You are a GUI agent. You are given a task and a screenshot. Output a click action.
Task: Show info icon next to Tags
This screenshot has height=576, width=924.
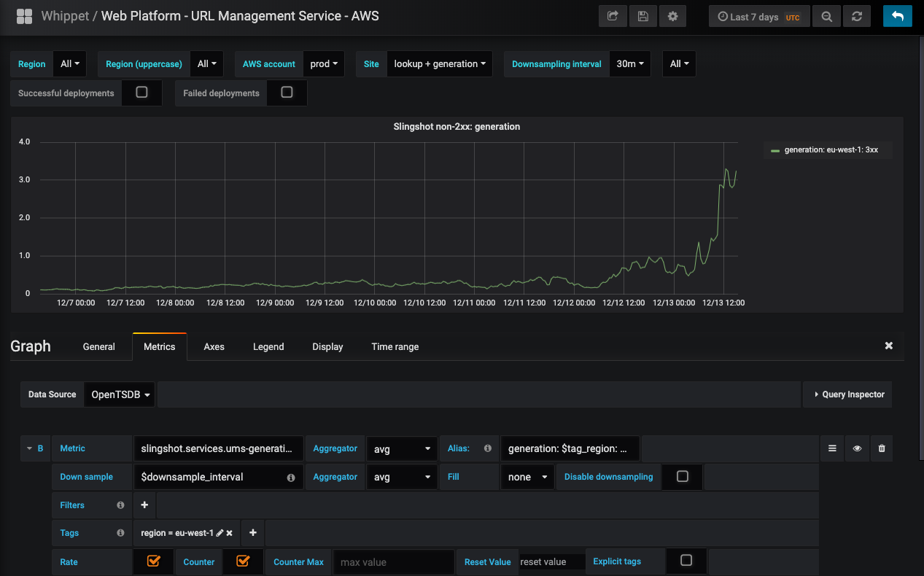coord(120,533)
